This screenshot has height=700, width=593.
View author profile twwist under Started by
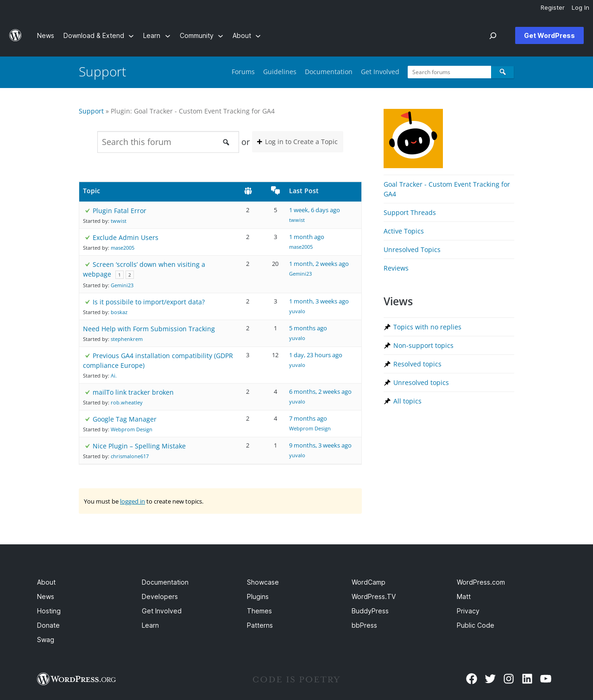pos(119,221)
